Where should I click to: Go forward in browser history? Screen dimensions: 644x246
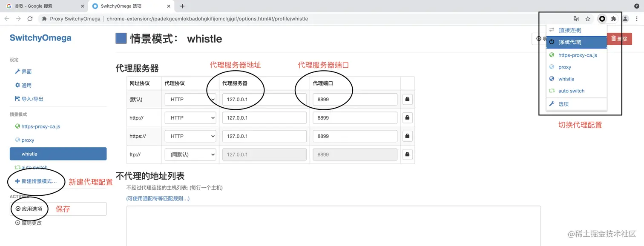click(18, 19)
